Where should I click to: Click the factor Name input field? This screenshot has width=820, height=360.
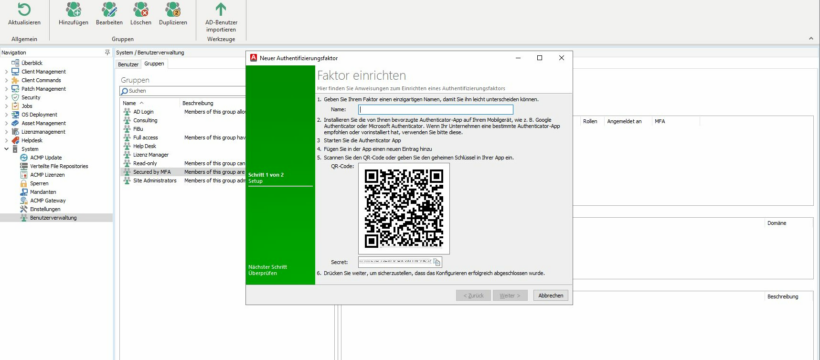click(436, 109)
